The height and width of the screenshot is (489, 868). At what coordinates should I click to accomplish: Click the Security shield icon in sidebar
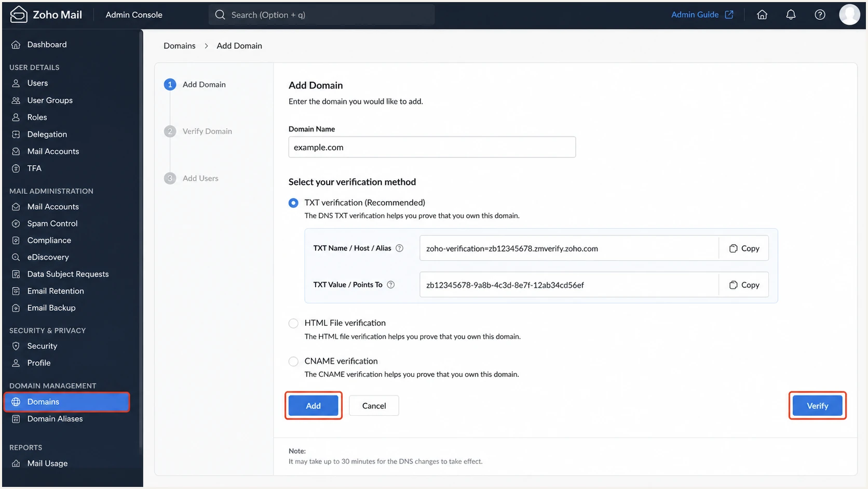16,346
